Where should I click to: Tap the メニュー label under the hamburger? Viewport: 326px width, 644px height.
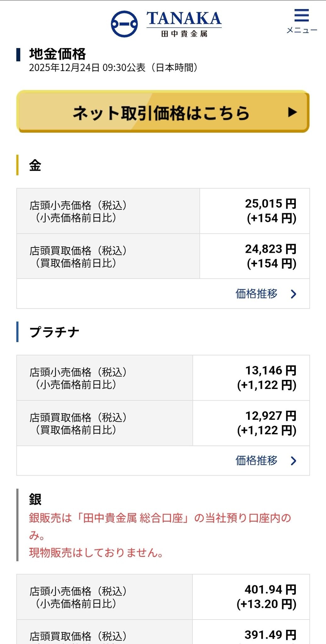(x=302, y=30)
